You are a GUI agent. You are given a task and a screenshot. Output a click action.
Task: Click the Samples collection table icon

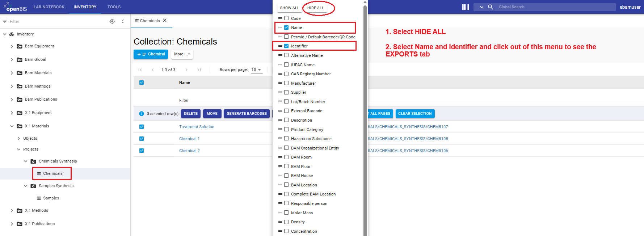coord(39,198)
